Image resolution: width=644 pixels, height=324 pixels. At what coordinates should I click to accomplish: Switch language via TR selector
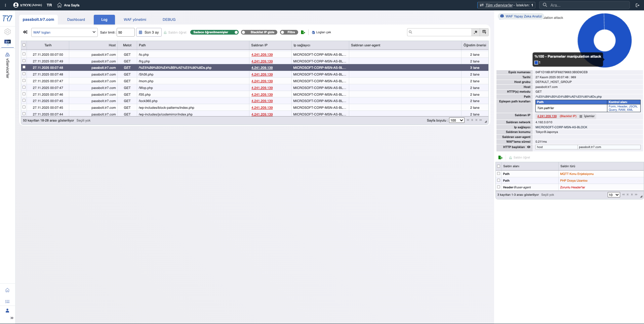pos(49,5)
